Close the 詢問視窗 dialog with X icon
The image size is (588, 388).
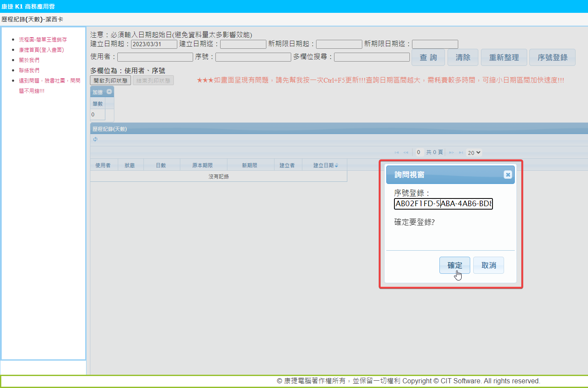507,175
